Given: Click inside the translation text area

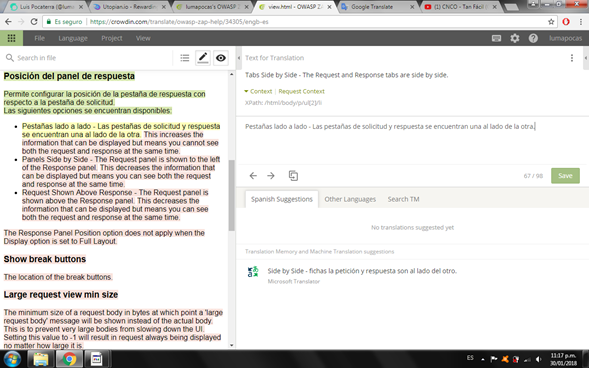Looking at the screenshot, I should (412, 141).
